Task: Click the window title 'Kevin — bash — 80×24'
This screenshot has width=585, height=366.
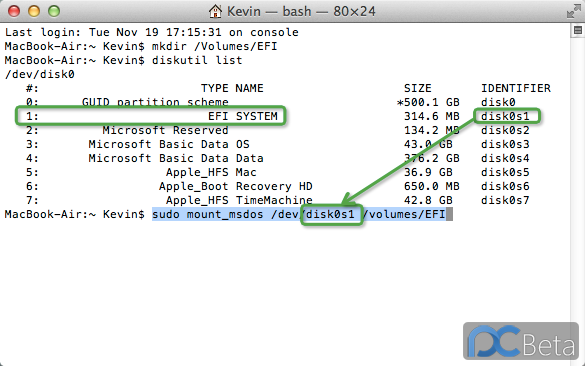Action: 301,11
